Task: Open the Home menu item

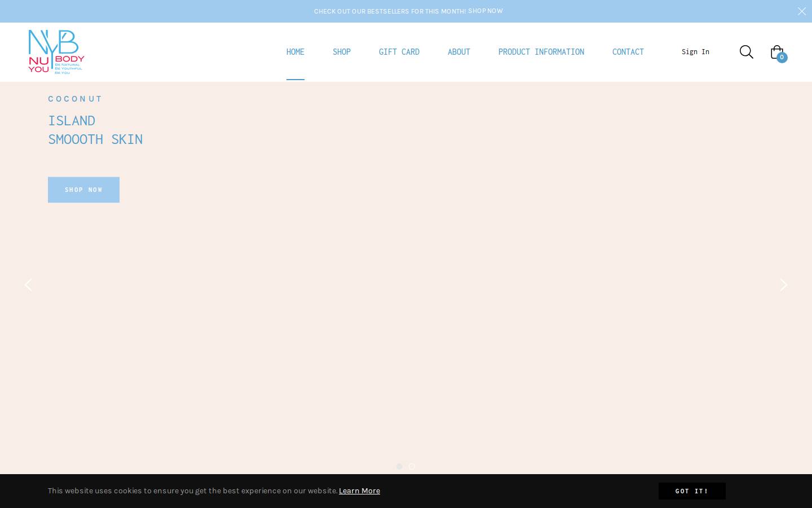Action: pos(295,51)
